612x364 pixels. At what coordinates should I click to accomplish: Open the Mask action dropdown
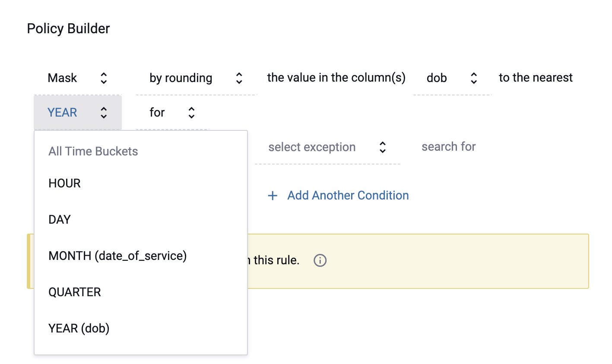[x=78, y=78]
